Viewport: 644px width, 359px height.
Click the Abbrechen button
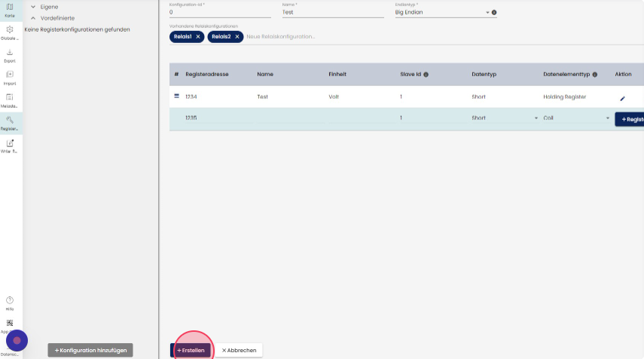tap(239, 350)
